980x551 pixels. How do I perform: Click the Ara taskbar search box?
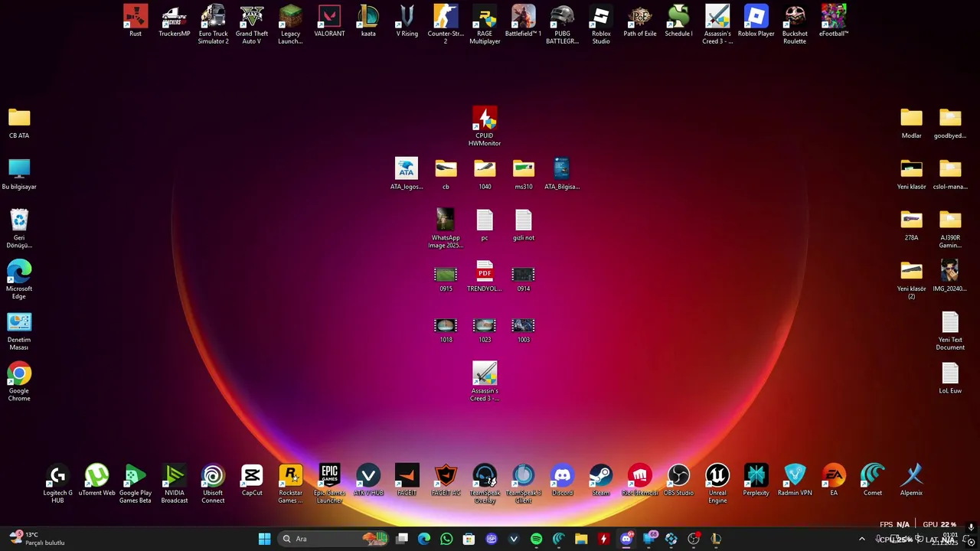333,539
